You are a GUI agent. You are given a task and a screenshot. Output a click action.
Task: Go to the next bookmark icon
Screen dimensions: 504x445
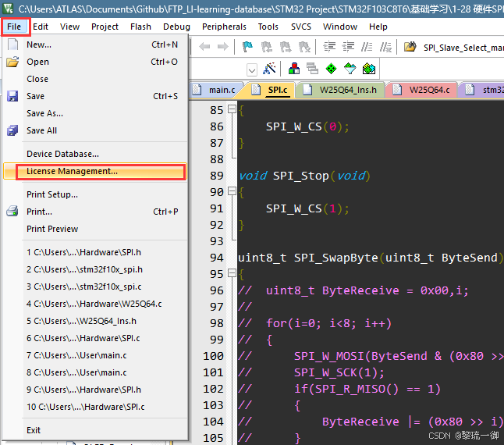pos(285,47)
